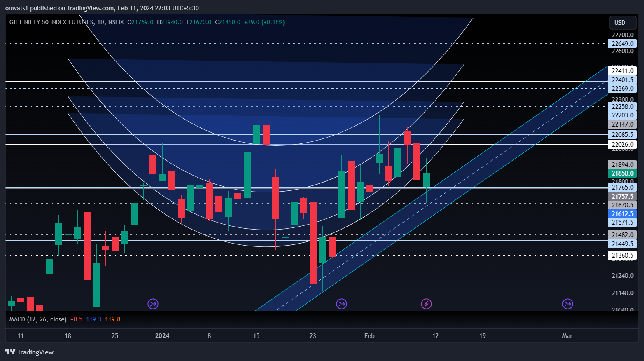The height and width of the screenshot is (361, 644).
Task: Click the 21482.0 price level label
Action: [x=622, y=235]
